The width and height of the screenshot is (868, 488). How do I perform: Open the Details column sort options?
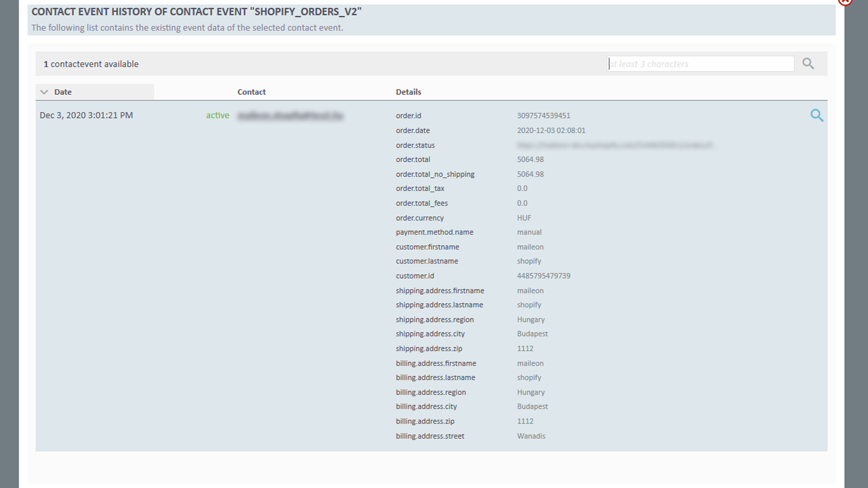[408, 92]
